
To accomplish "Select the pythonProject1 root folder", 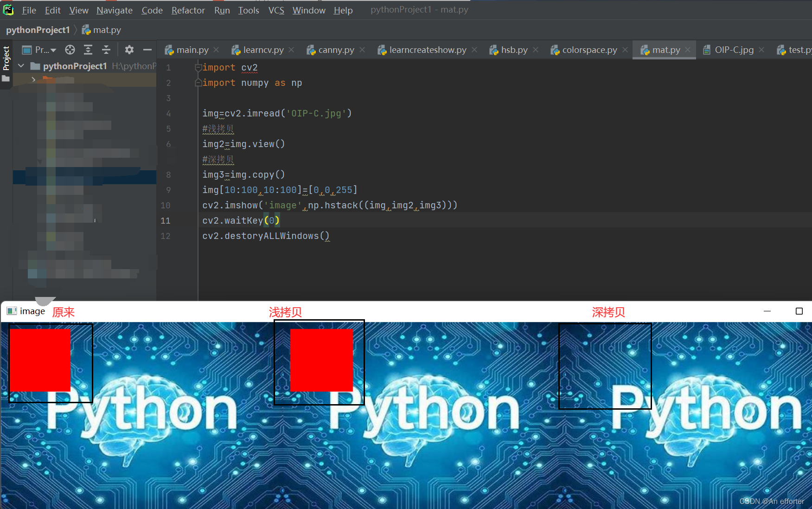I will coord(75,66).
